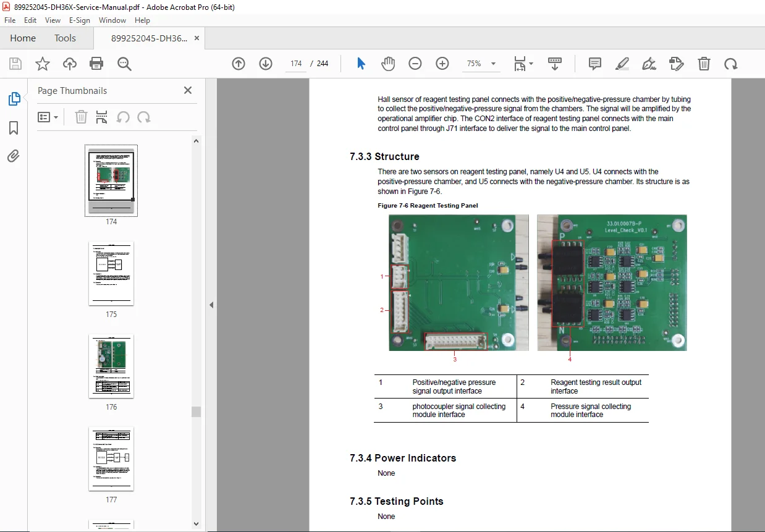This screenshot has width=765, height=532.
Task: Collapse the navigation pane with the left triangle
Action: 211,305
